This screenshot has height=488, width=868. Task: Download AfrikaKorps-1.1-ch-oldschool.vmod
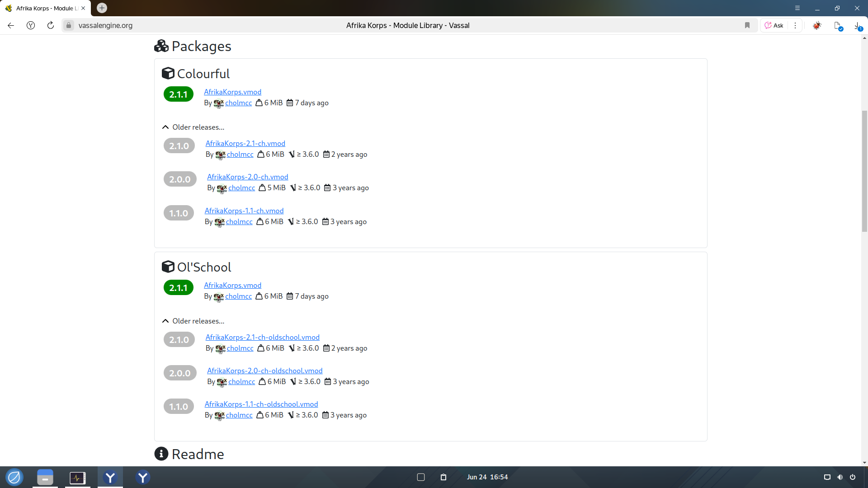pyautogui.click(x=261, y=404)
